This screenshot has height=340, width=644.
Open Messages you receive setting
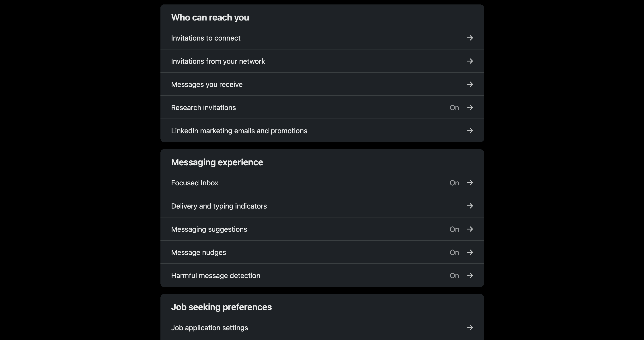click(x=207, y=84)
